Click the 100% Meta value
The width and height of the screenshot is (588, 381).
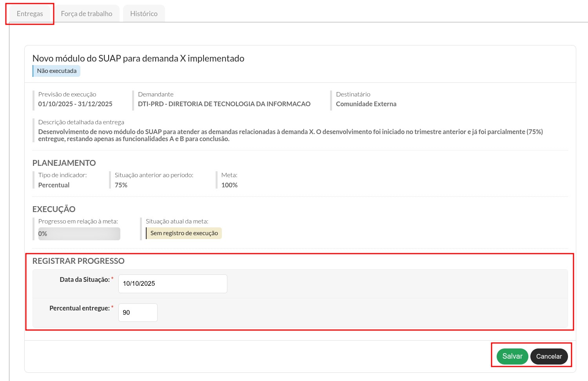[x=229, y=185]
